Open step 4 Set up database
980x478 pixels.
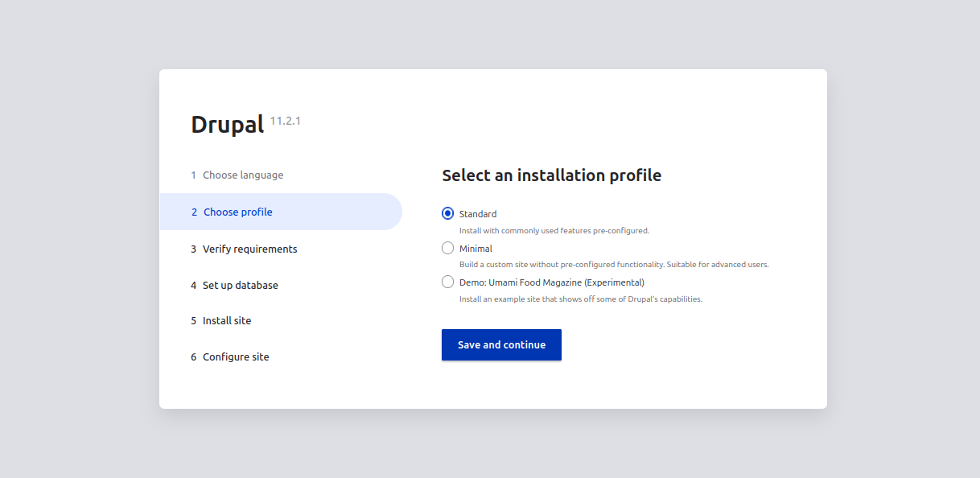coord(234,285)
